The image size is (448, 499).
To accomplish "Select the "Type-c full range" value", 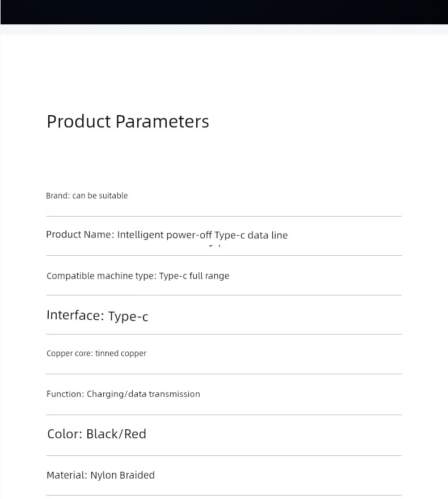I will coord(194,276).
